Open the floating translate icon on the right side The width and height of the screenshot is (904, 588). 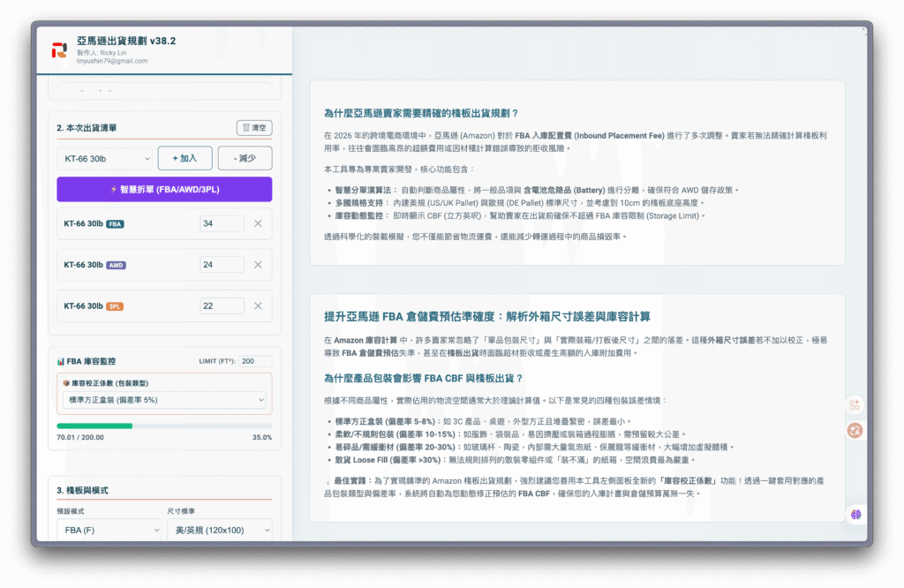pyautogui.click(x=855, y=430)
